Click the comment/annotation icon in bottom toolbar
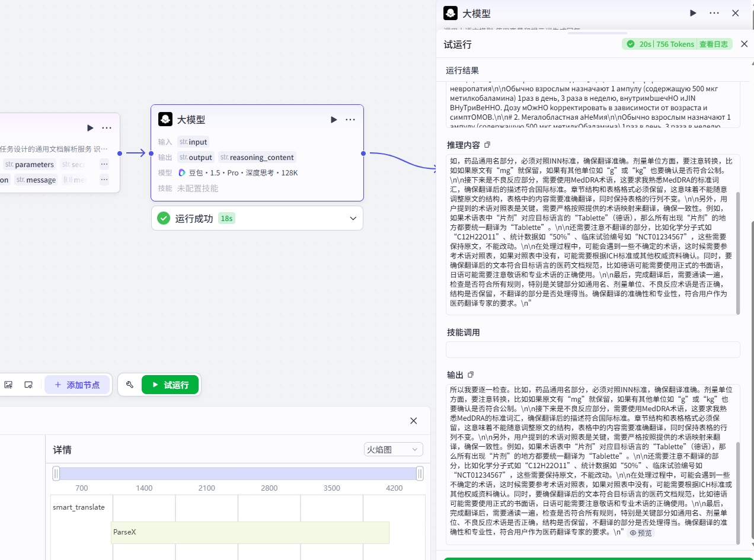The height and width of the screenshot is (560, 754). tap(28, 385)
